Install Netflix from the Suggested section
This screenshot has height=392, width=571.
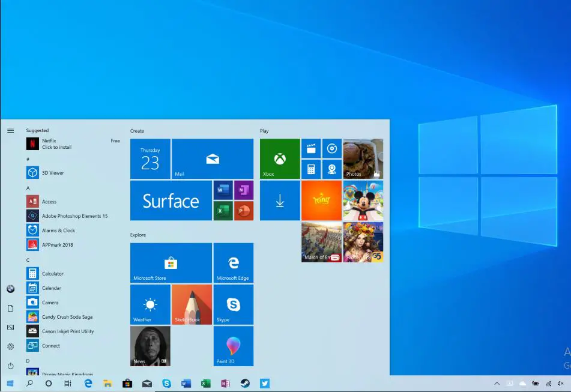coord(73,143)
